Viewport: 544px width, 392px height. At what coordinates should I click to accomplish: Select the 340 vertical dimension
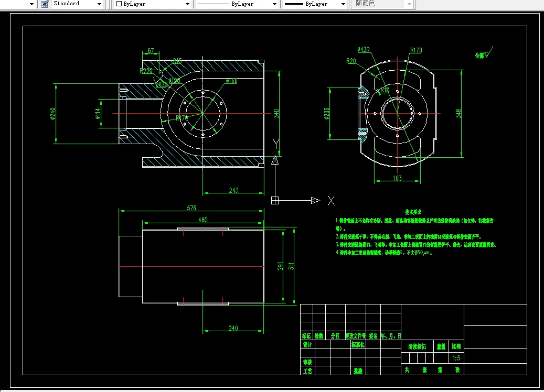(276, 113)
